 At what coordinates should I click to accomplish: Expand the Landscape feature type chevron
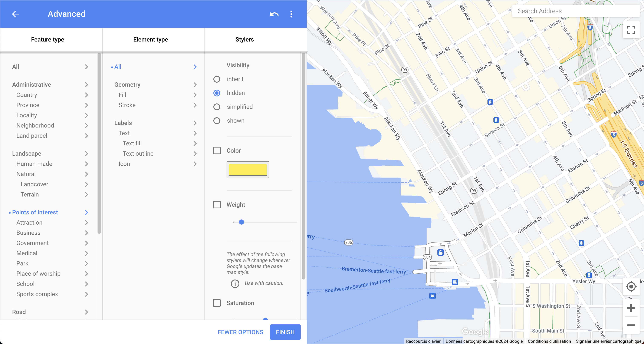click(x=86, y=154)
